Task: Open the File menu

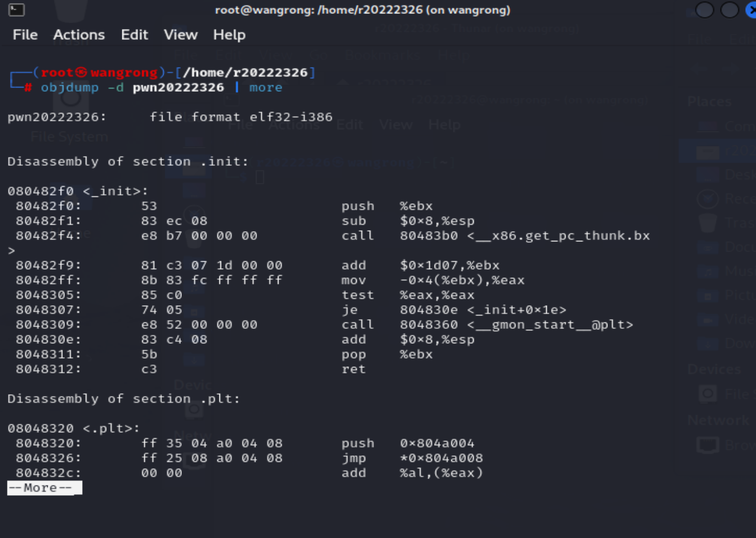Action: 25,35
